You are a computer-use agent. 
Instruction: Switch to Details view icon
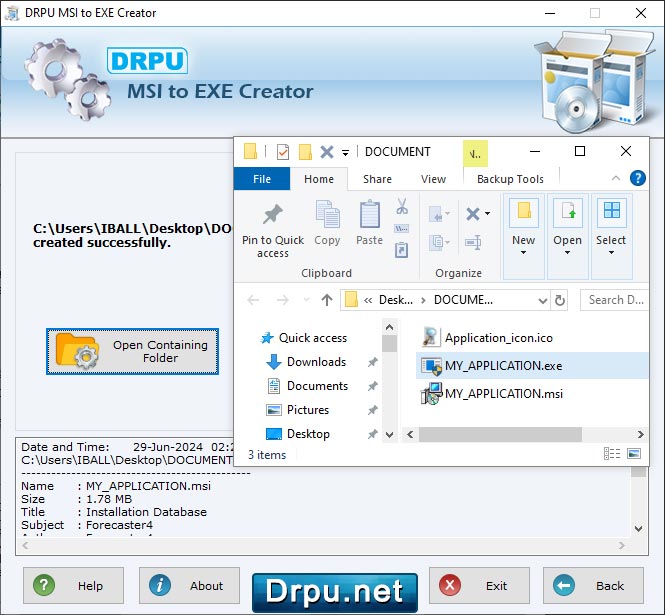click(x=612, y=453)
